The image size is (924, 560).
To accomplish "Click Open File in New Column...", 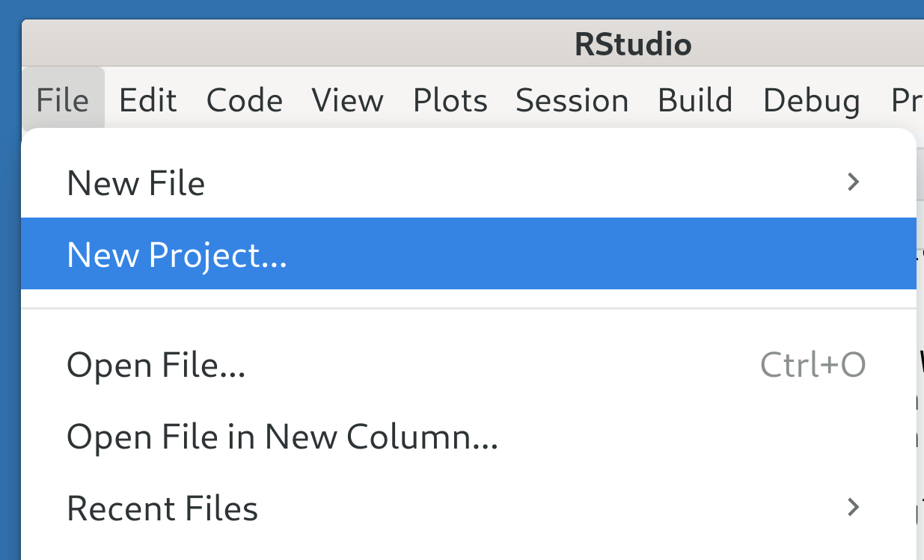I will point(282,437).
